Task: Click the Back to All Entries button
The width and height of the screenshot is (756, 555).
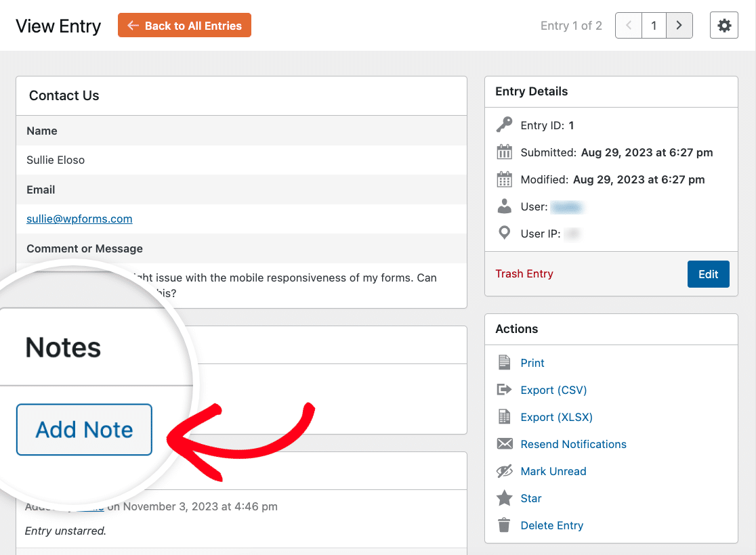Action: pyautogui.click(x=184, y=26)
